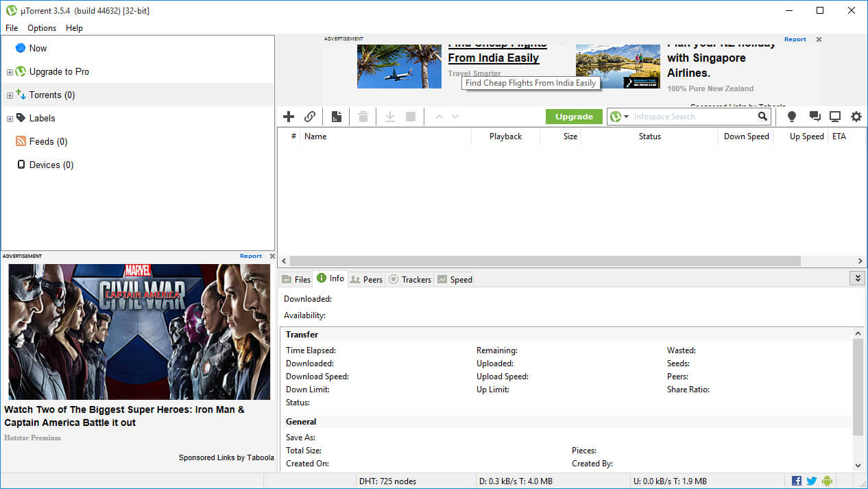Sort torrents by Up Speed column
This screenshot has height=489, width=868.
coord(800,136)
